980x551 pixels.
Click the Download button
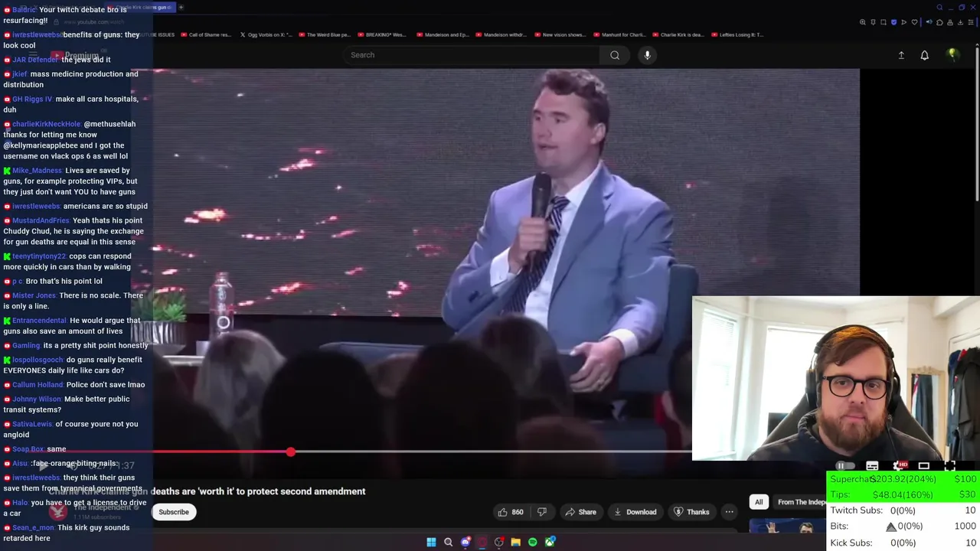(635, 512)
